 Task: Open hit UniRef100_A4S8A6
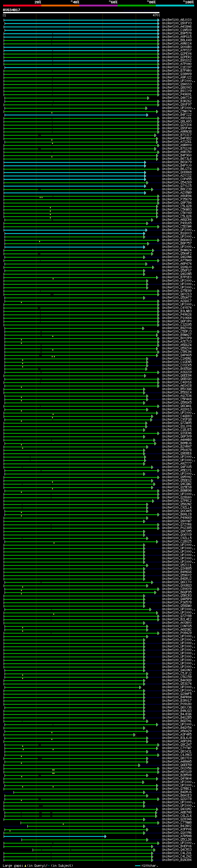click(177, 26)
